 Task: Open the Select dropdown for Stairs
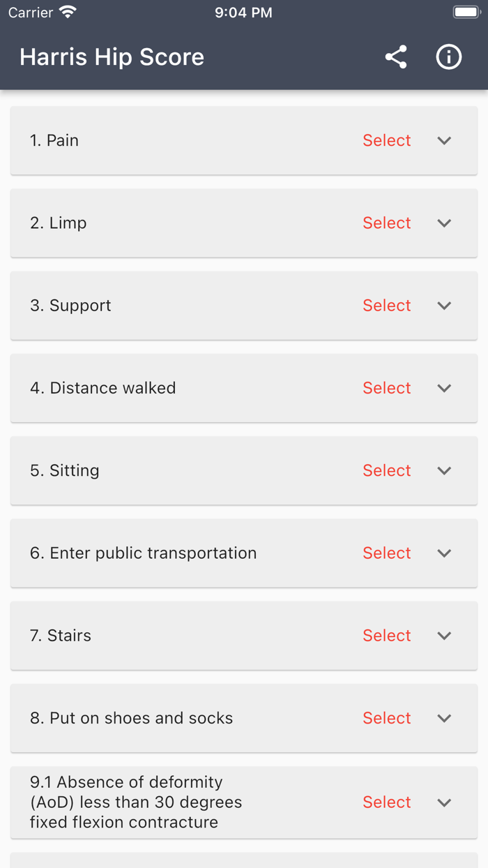(x=386, y=636)
